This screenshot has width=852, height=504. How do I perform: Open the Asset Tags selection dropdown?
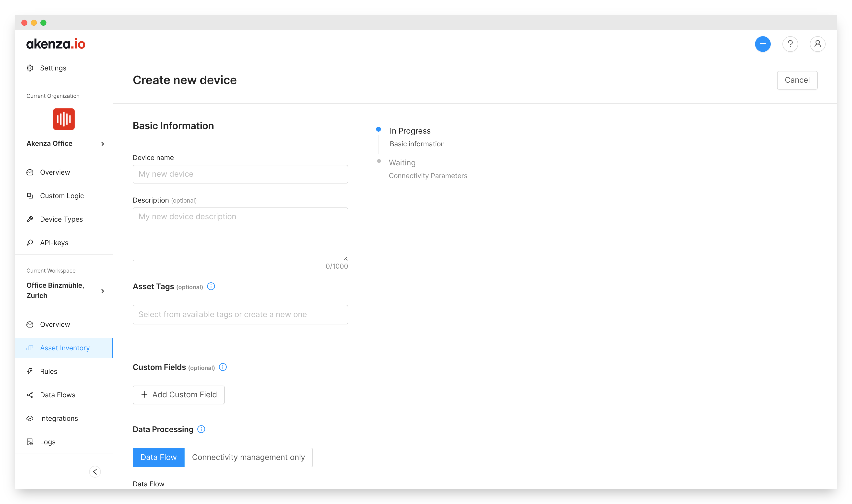click(x=240, y=314)
